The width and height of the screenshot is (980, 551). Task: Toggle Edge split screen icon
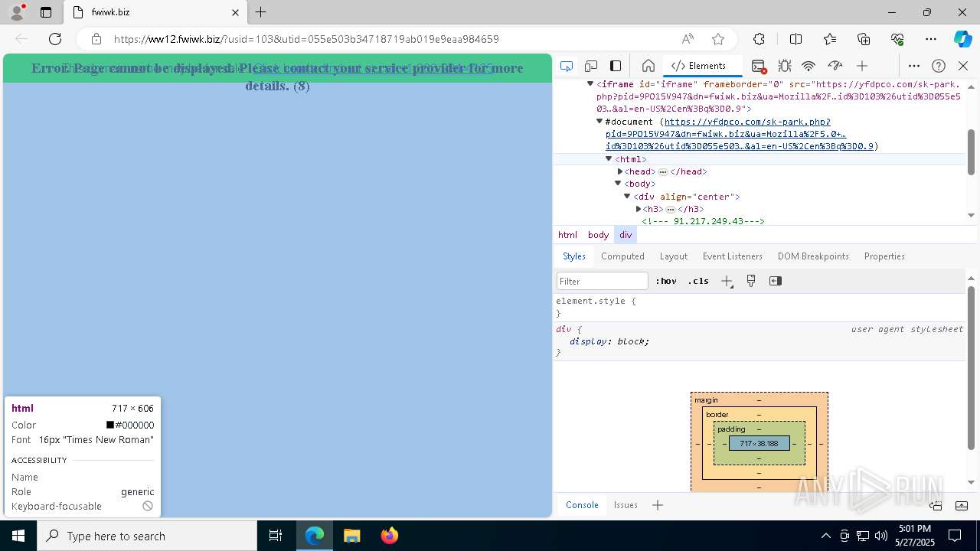tap(795, 39)
